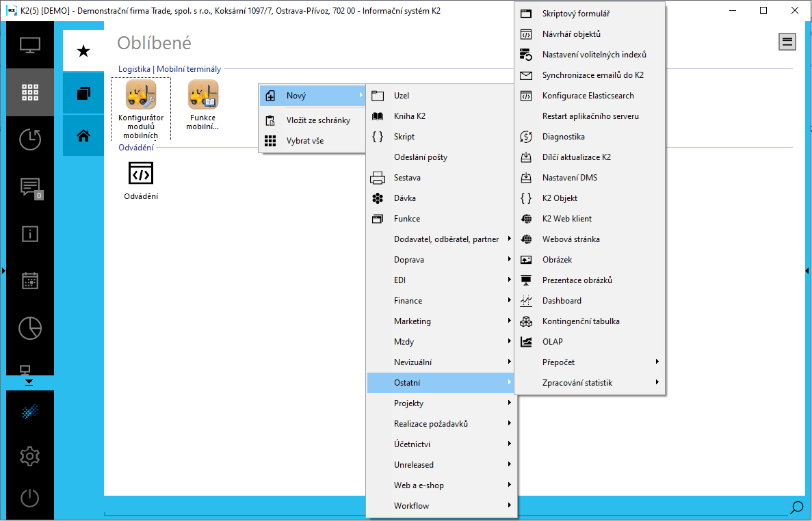Expand Zpracování statistik submenu
Image resolution: width=812 pixels, height=521 pixels.
(590, 383)
